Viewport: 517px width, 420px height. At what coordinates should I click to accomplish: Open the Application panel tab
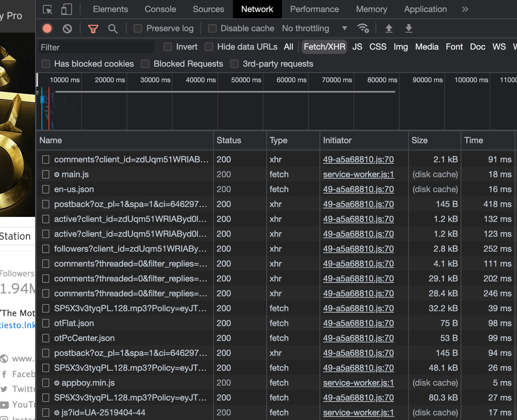[x=425, y=9]
